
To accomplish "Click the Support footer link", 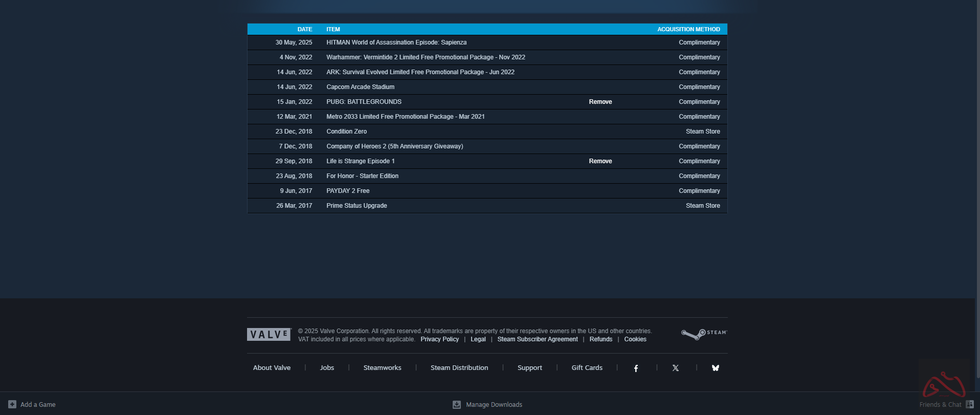I will 529,368.
